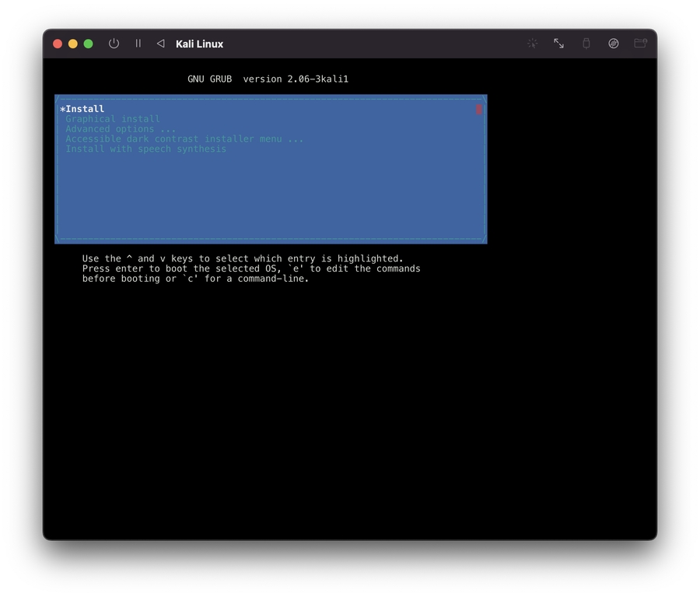Minimize the window with the yellow button
This screenshot has height=597, width=700.
pyautogui.click(x=73, y=44)
